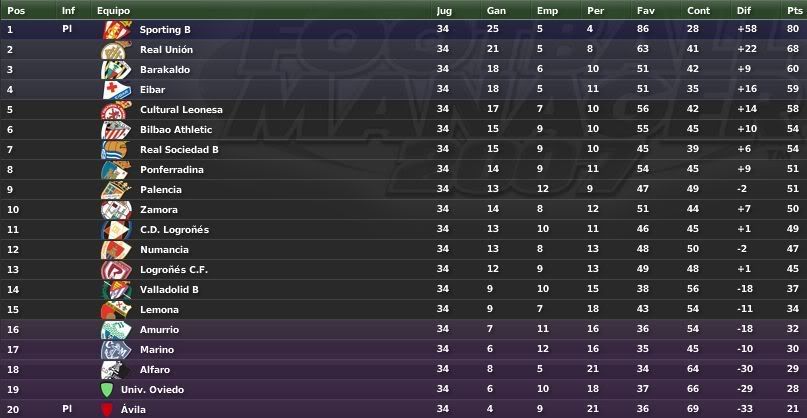Viewport: 807px width, 418px height.
Task: Select the Univ. Oviedo green shield icon
Action: 107,390
